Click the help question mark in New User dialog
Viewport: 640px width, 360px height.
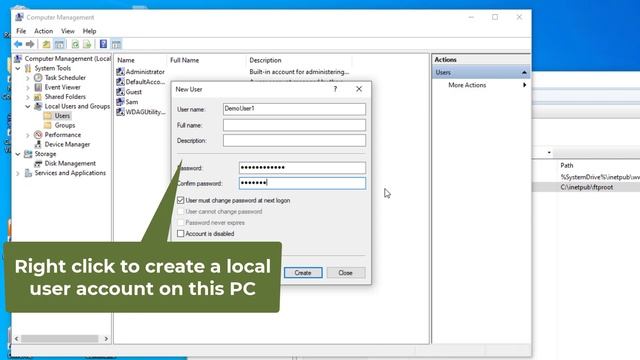(336, 89)
